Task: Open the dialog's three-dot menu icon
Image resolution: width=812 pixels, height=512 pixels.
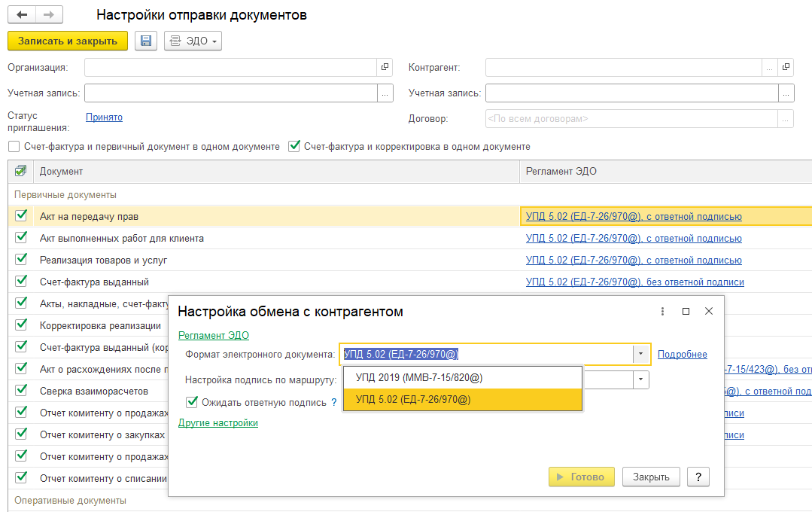Action: pos(662,311)
